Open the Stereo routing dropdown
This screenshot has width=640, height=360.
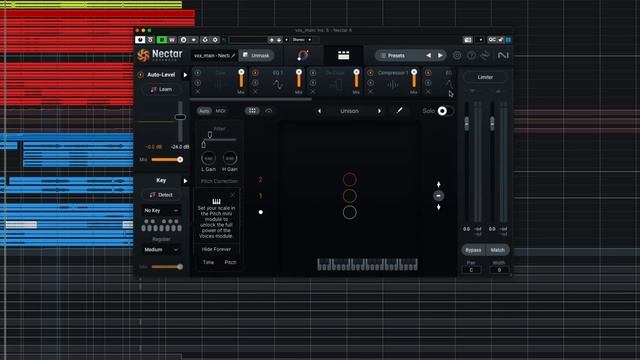pyautogui.click(x=302, y=40)
